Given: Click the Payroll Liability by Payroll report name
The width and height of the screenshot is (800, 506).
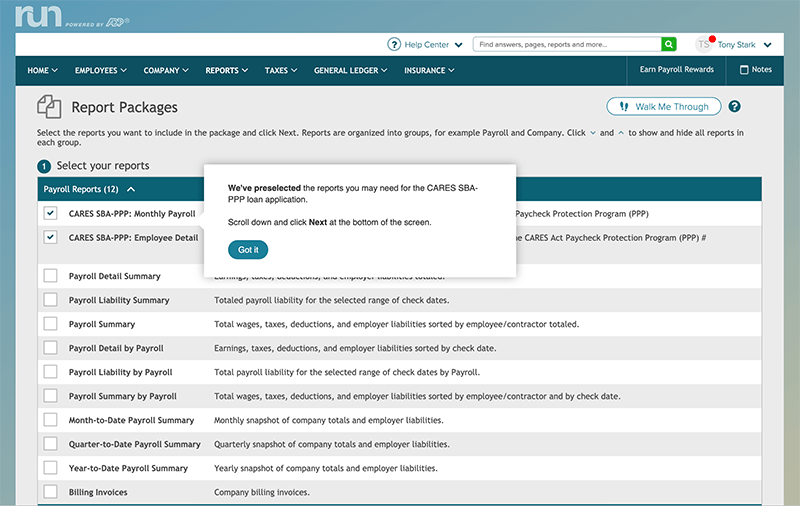Looking at the screenshot, I should (x=120, y=372).
